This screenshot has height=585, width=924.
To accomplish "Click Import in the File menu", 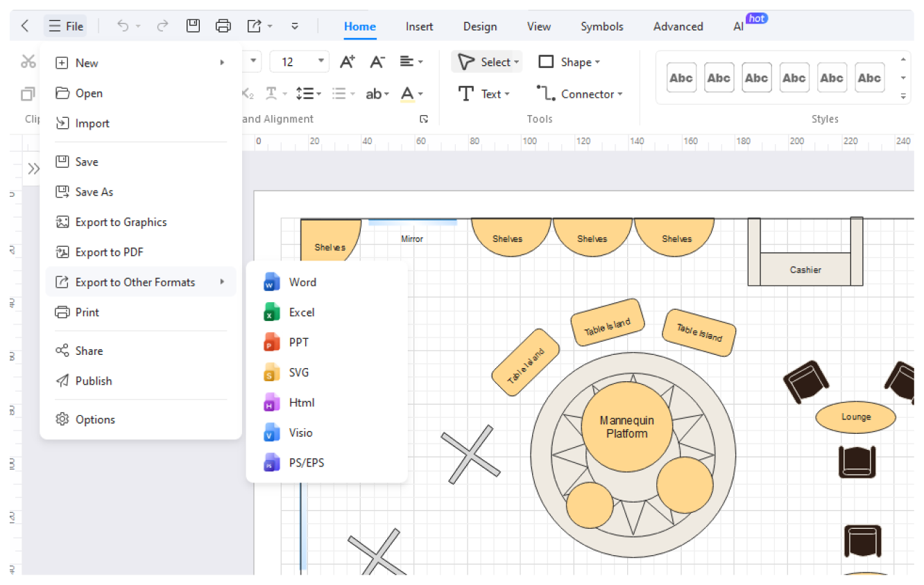I will point(141,123).
